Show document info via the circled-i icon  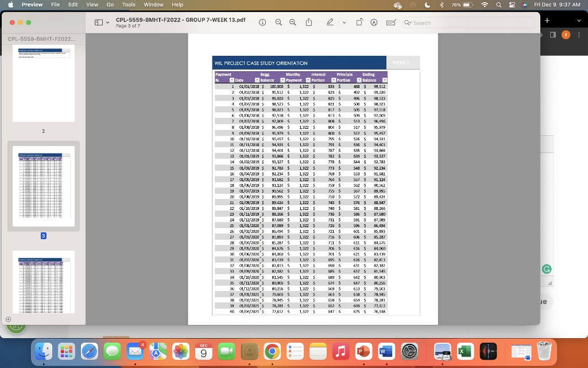[x=263, y=21]
